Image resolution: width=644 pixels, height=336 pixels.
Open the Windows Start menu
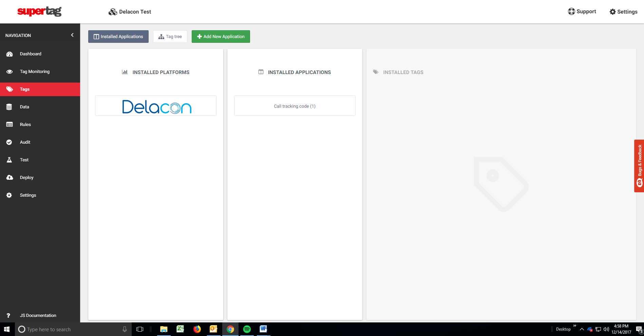point(7,329)
